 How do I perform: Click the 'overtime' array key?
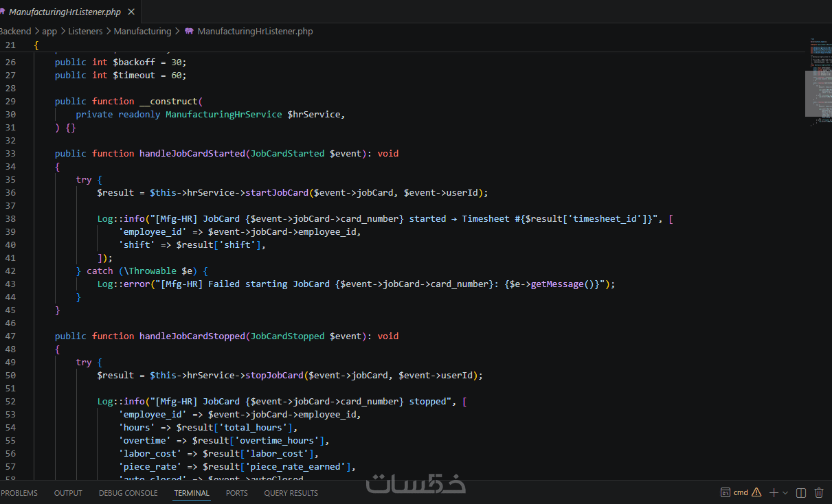pyautogui.click(x=145, y=440)
